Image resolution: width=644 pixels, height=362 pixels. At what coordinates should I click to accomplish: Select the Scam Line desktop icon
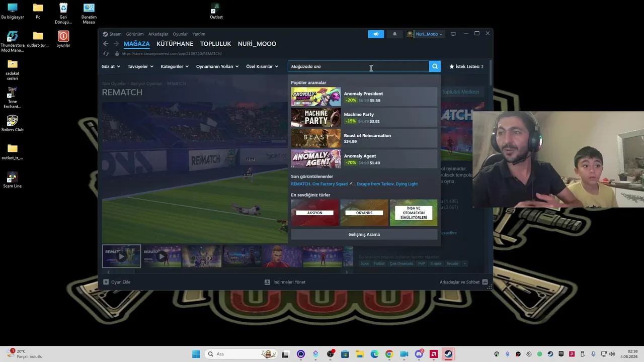tap(13, 180)
